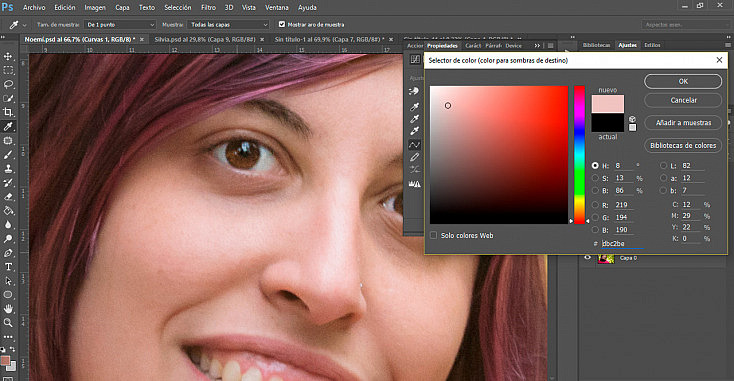This screenshot has height=381, width=734.
Task: Open the Tam. de muestra dropdown
Action: (x=120, y=24)
